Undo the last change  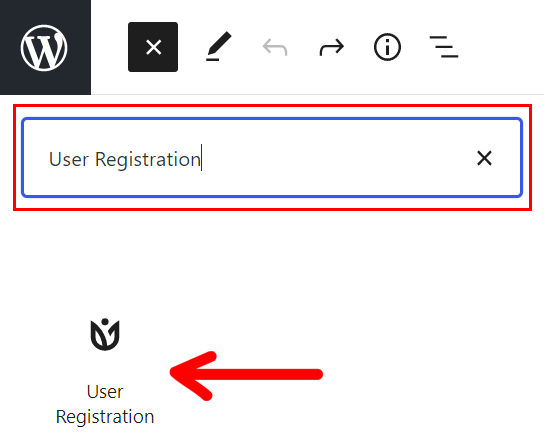coord(275,47)
